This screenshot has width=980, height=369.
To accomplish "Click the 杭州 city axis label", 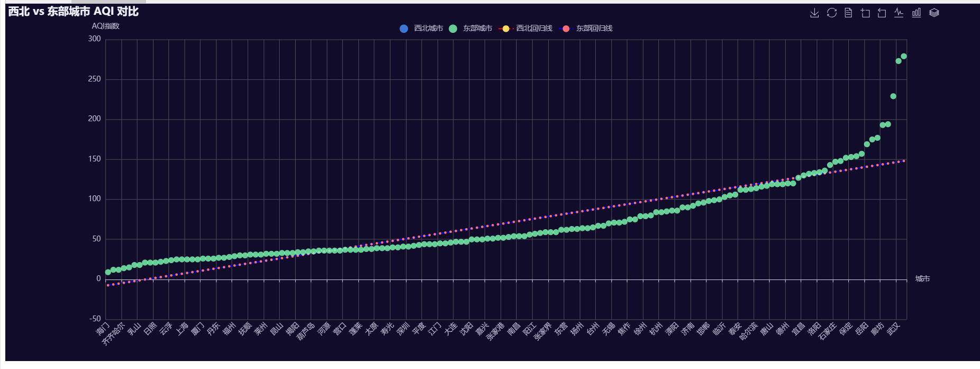I will point(655,329).
